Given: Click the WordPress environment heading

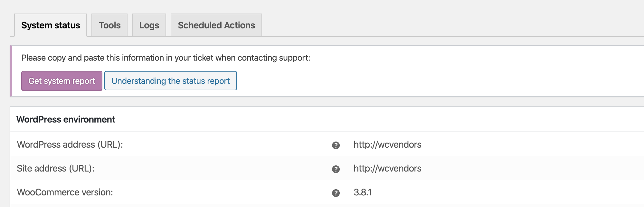Looking at the screenshot, I should [66, 119].
